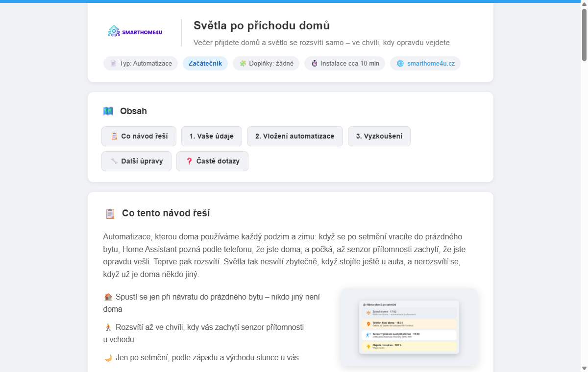
Task: Click the walking person bullet icon
Action: [108, 327]
